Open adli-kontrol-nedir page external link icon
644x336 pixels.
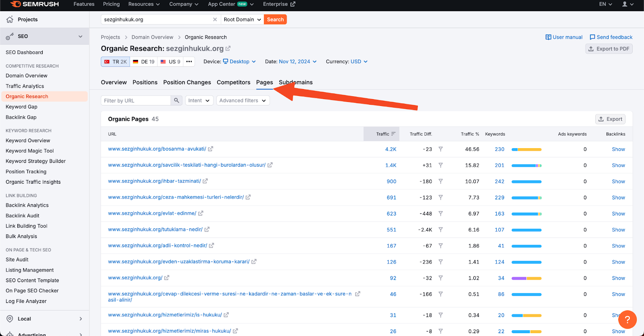[212, 245]
